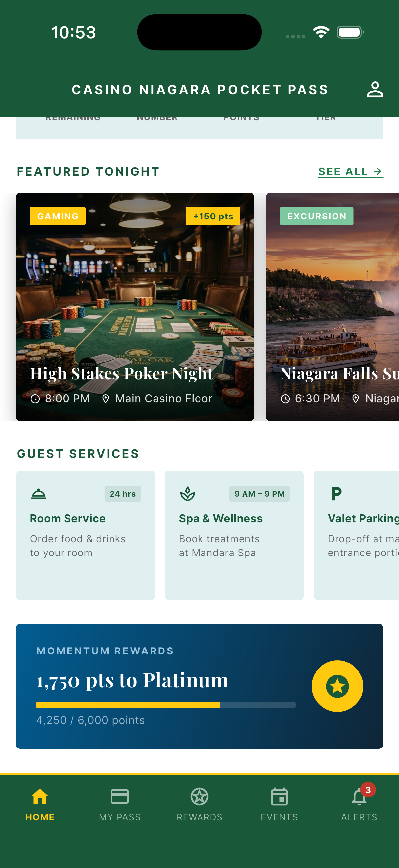Tap the Valet Parking P icon
This screenshot has width=399, height=868.
coord(336,494)
